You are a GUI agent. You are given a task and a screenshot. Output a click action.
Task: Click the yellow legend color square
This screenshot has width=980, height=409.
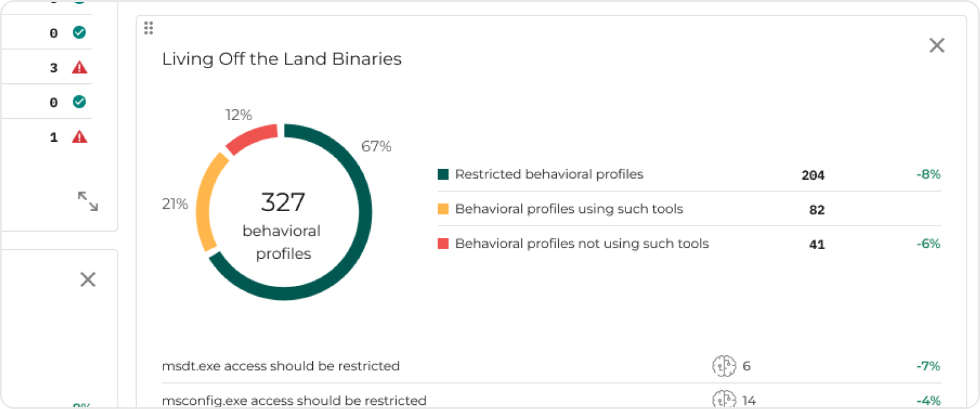click(x=442, y=209)
